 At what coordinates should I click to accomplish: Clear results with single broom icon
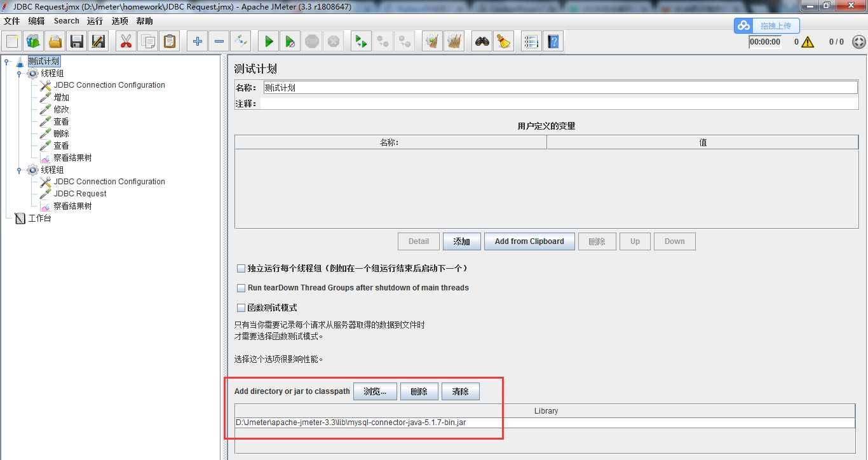pyautogui.click(x=432, y=42)
